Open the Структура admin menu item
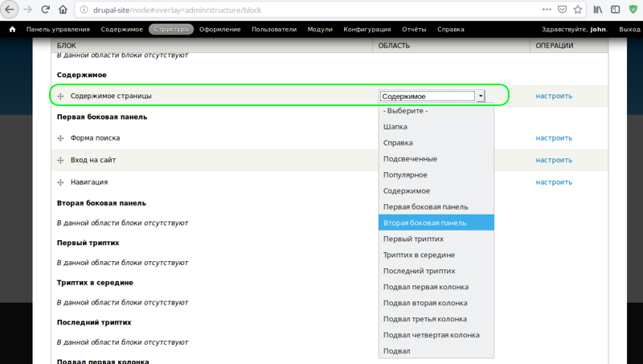Viewport: 643px width, 364px height. (x=171, y=30)
